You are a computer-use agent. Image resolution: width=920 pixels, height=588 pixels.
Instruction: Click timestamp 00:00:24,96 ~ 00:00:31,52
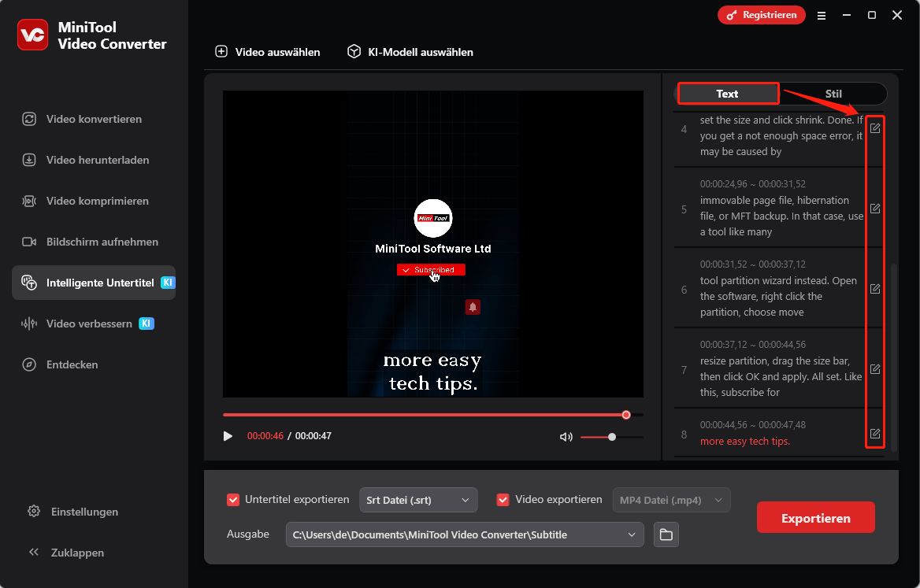[x=753, y=184]
